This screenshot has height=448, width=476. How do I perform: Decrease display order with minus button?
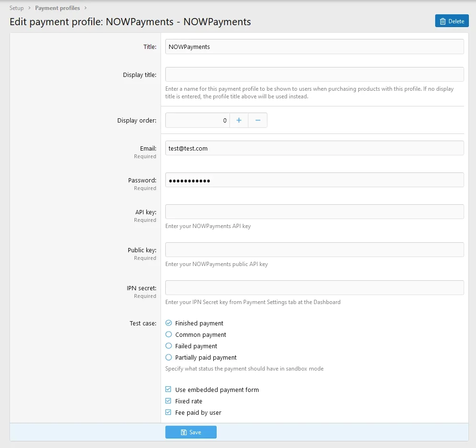tap(257, 120)
